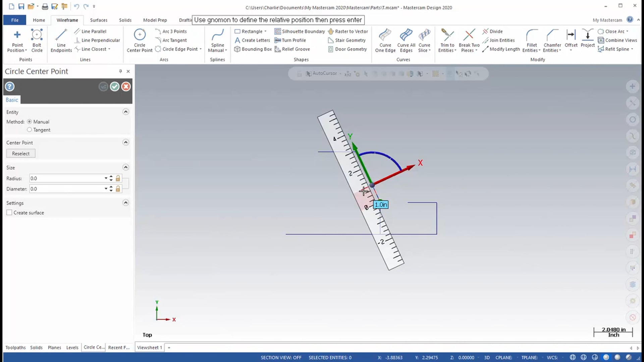The height and width of the screenshot is (362, 644).
Task: Open the Levels manager tab
Action: tap(72, 348)
